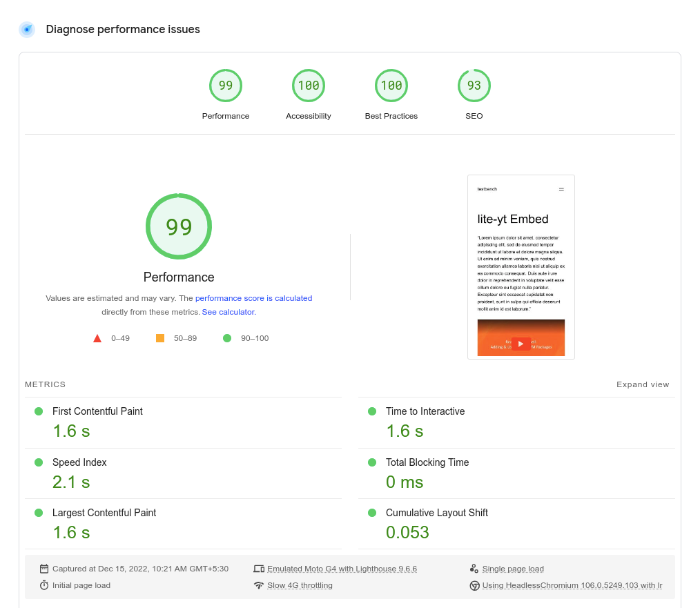Click the Lighthouse radar icon beside the heading
The height and width of the screenshot is (608, 700).
[x=27, y=30]
